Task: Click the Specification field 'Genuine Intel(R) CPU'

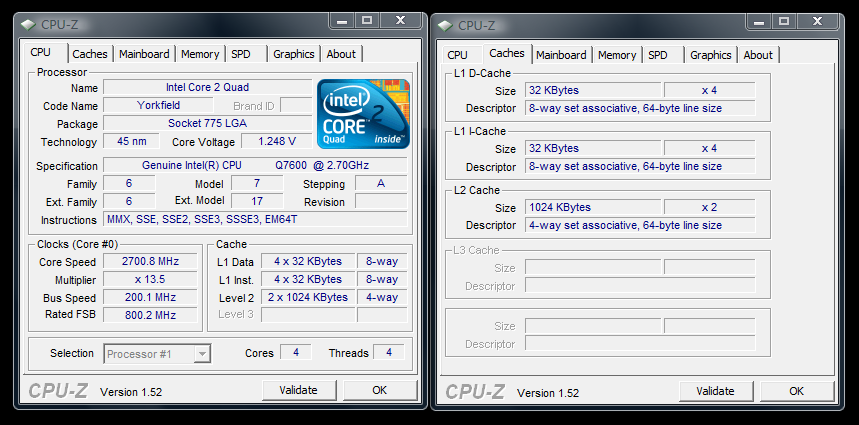Action: [255, 165]
